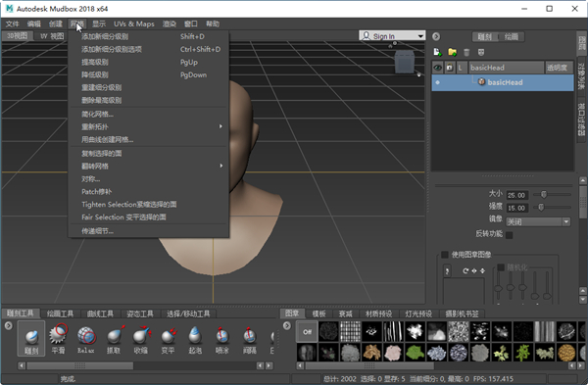Click the Sign In user icon
Image resolution: width=588 pixels, height=385 pixels.
(366, 35)
